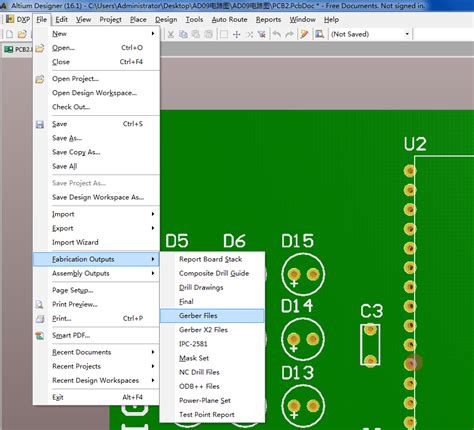The width and height of the screenshot is (474, 430).
Task: Click the cross probe pencil icon
Action: point(304,34)
